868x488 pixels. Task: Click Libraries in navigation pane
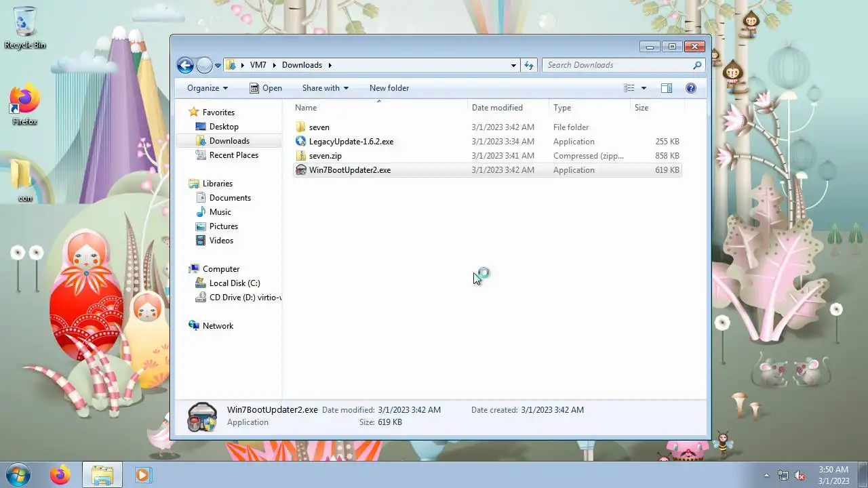[x=218, y=184]
